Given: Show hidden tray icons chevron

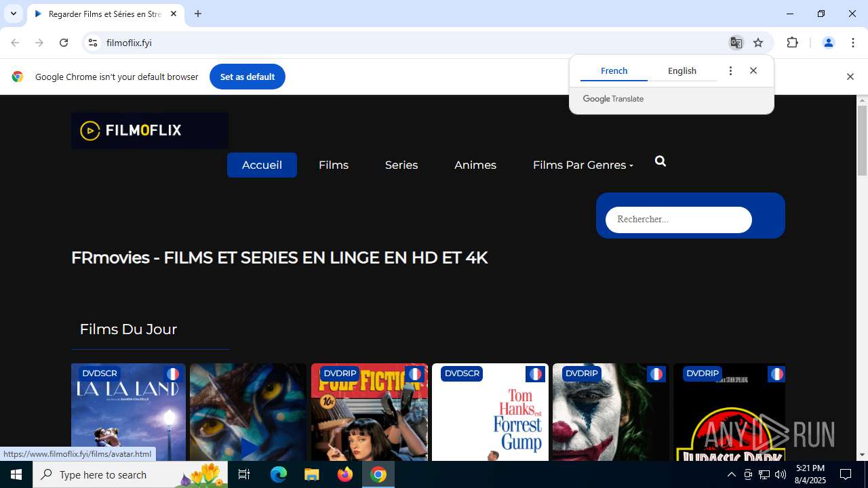Looking at the screenshot, I should point(731,474).
